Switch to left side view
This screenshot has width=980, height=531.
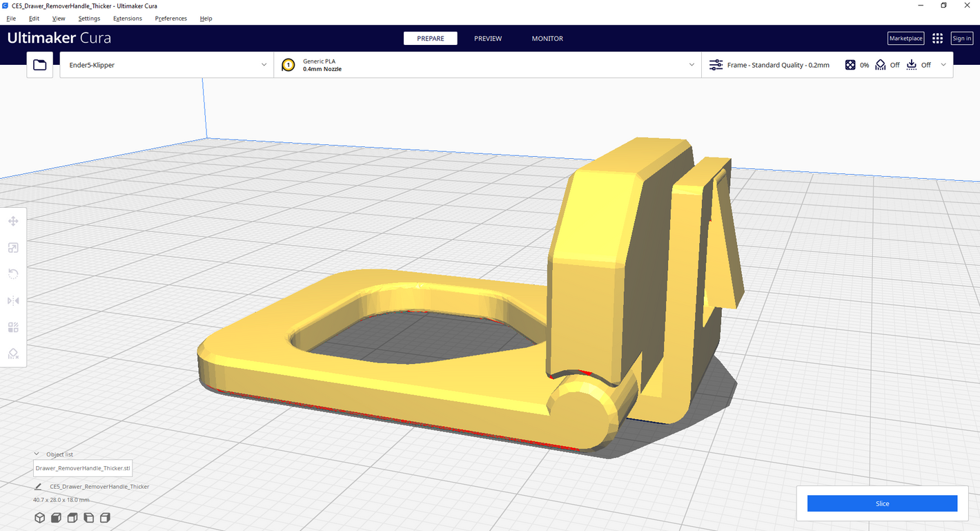tap(88, 518)
